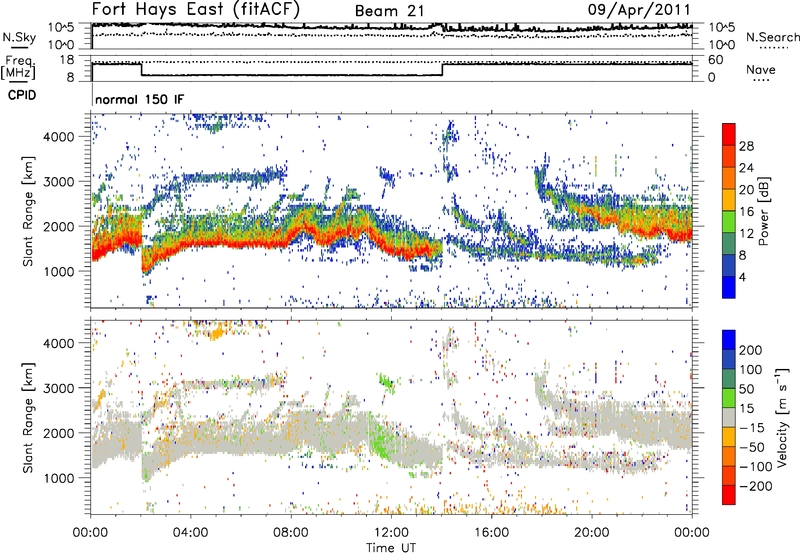Click the power color bar red segment
800x554 pixels.
tap(729, 134)
